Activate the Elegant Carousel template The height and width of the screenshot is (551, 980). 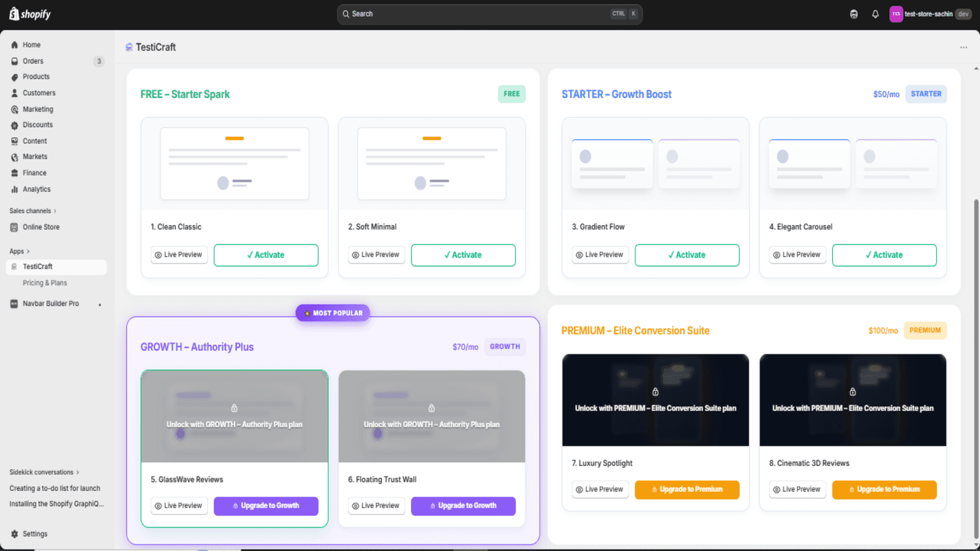[x=884, y=255]
